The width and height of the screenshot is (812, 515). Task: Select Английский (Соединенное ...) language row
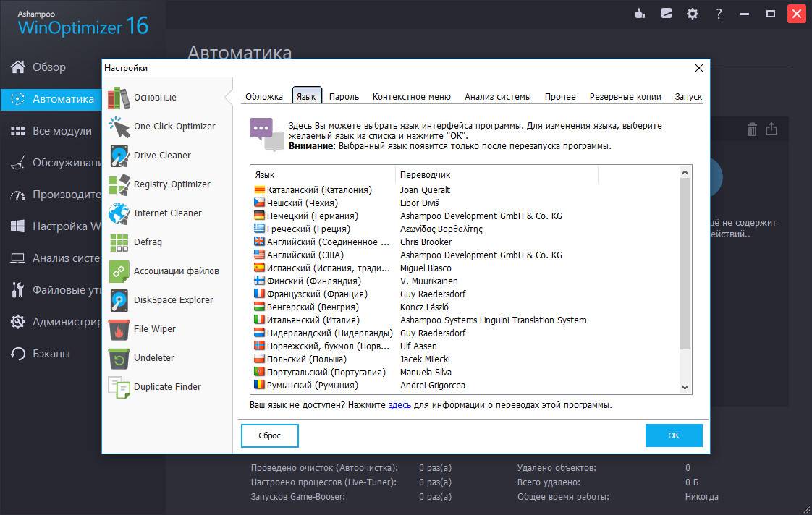click(x=465, y=242)
